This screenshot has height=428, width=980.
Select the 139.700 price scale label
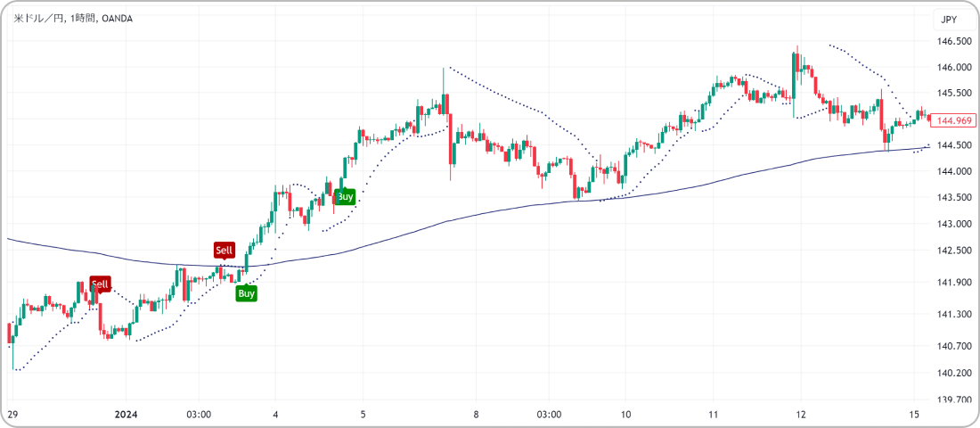click(x=953, y=400)
